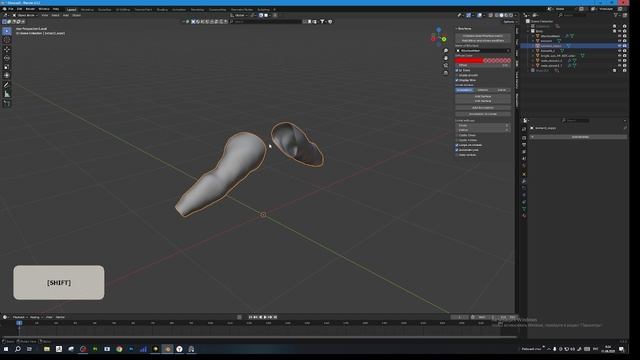
Task: Open the Global transform orientation dropdown
Action: point(239,15)
